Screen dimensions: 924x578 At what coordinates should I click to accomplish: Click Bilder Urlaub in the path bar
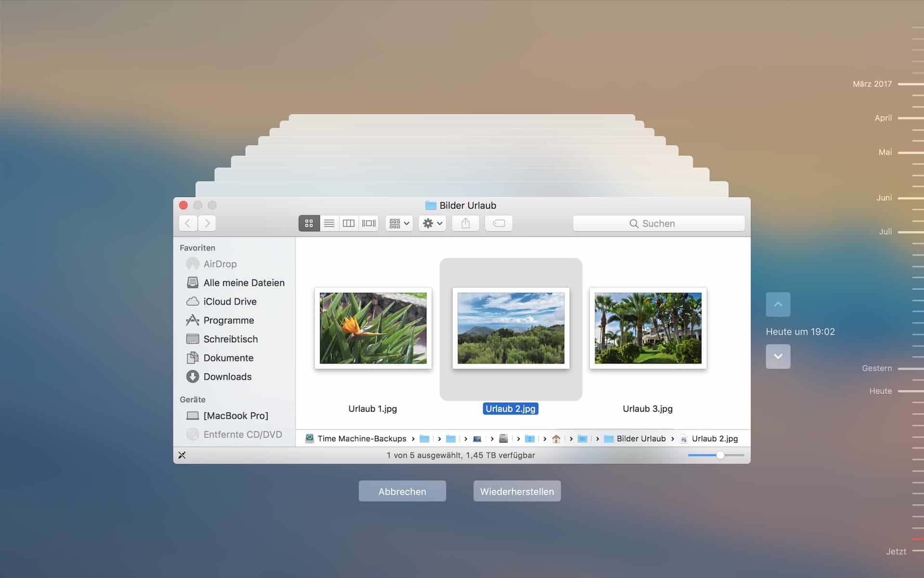635,439
